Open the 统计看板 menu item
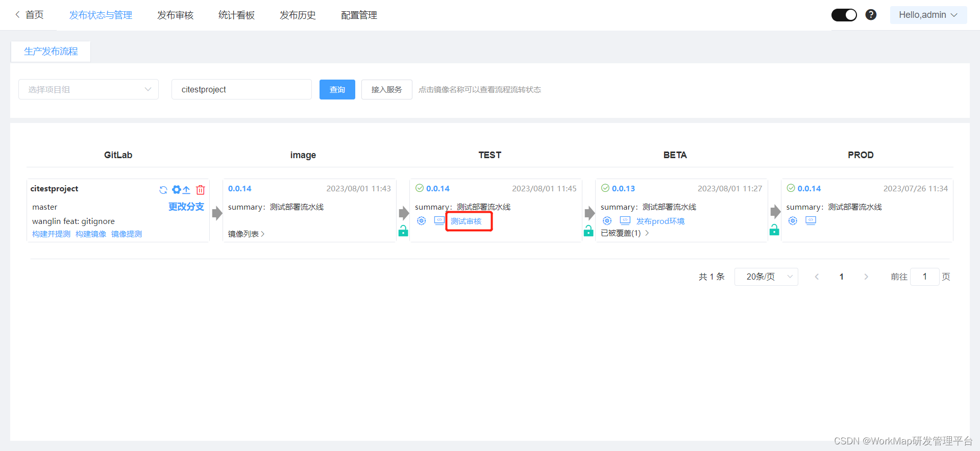This screenshot has width=980, height=451. 236,15
